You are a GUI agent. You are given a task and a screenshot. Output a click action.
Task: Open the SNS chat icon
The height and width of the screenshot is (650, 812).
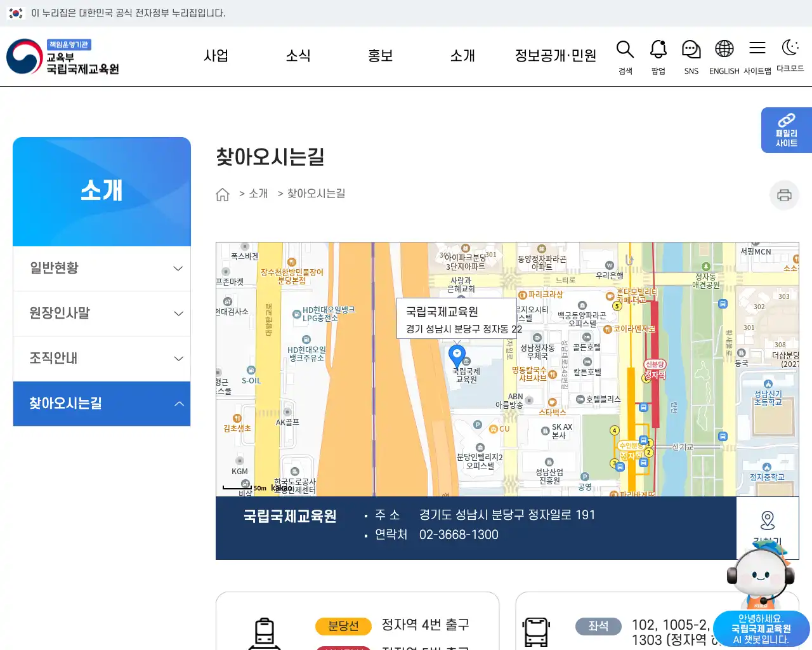pyautogui.click(x=691, y=57)
